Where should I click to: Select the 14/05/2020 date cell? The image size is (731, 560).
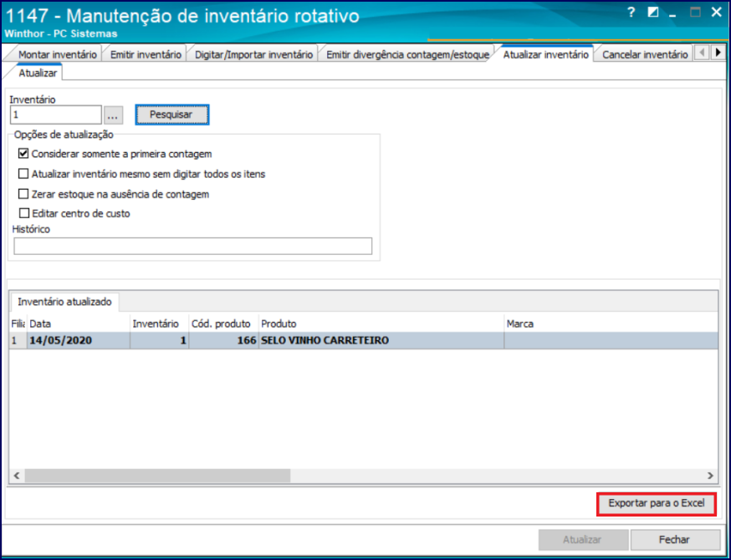pos(79,340)
